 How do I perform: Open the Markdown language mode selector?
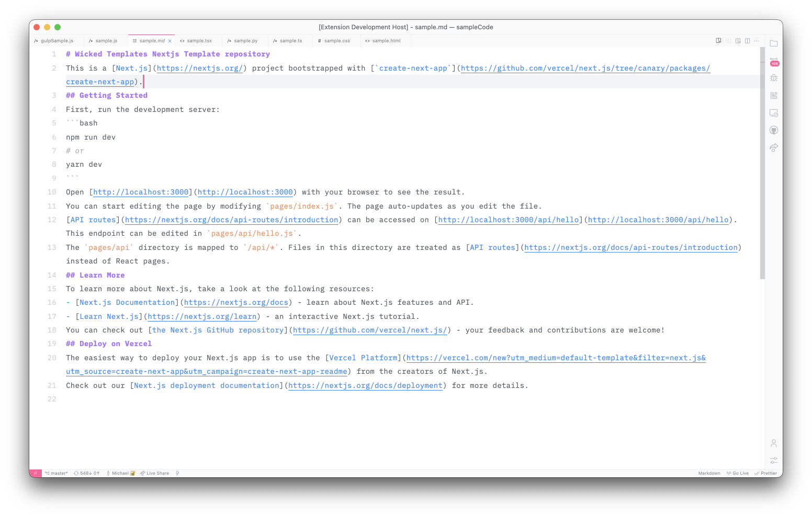(x=709, y=473)
